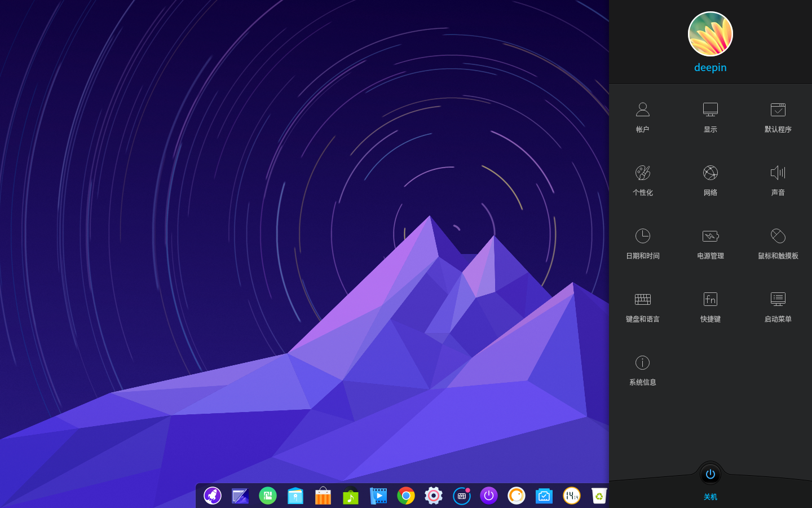Click the onscreen keyboard dock icon
The height and width of the screenshot is (508, 812).
tap(461, 496)
